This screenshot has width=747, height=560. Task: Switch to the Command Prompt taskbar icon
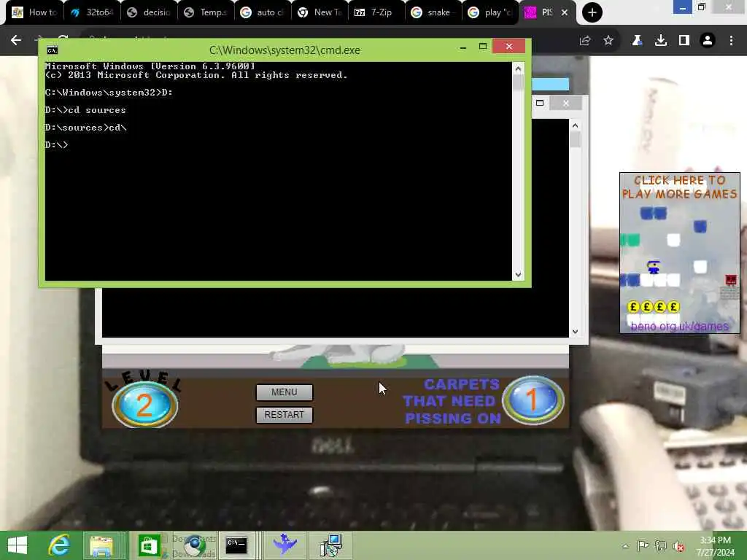(236, 545)
